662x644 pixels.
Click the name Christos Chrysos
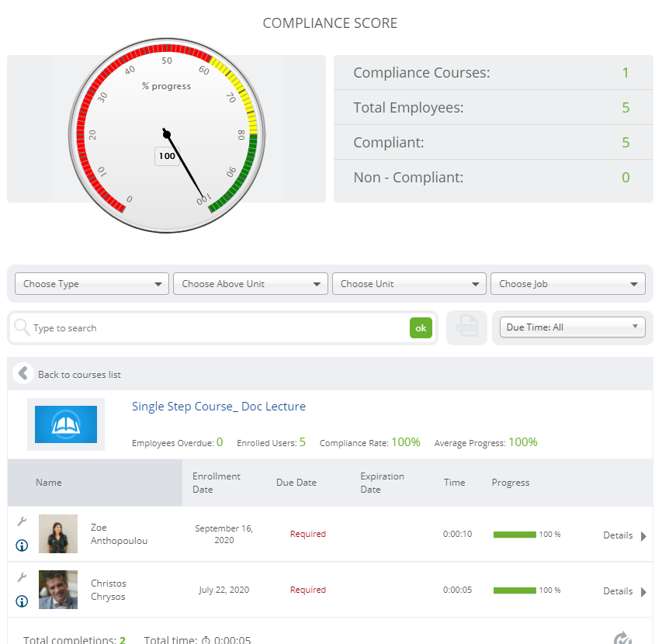point(109,590)
